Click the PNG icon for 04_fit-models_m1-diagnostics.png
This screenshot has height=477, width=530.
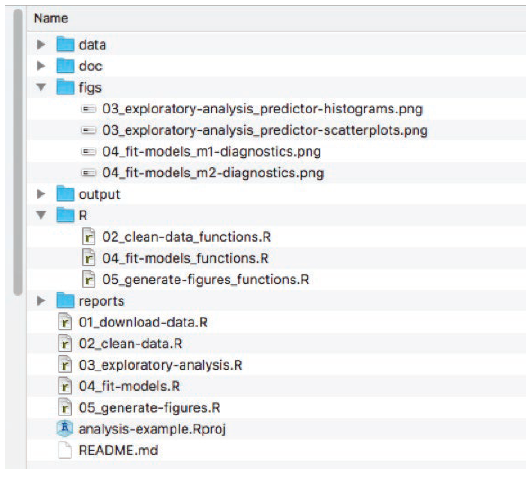pyautogui.click(x=89, y=152)
